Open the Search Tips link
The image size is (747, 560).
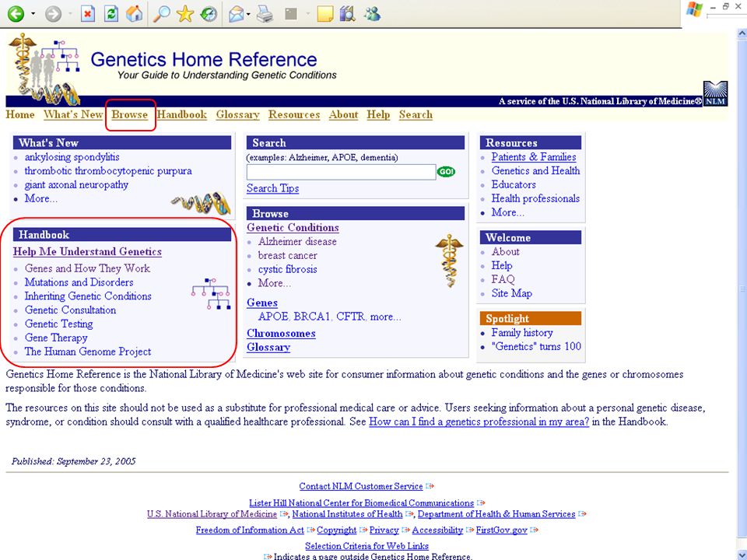[272, 188]
